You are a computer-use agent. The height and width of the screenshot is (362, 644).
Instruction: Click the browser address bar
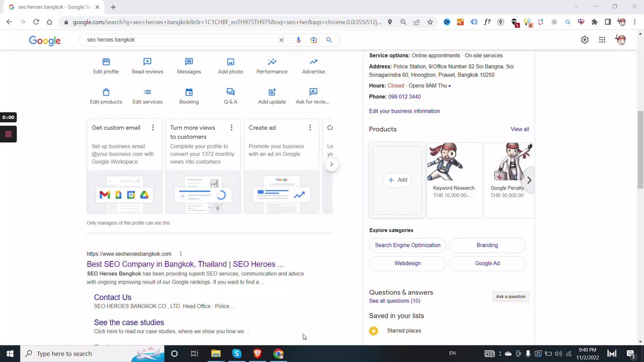click(x=227, y=22)
